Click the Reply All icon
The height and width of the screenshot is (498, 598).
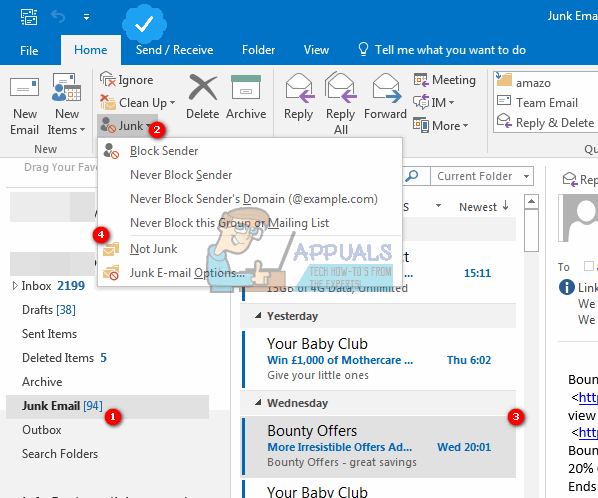341,88
